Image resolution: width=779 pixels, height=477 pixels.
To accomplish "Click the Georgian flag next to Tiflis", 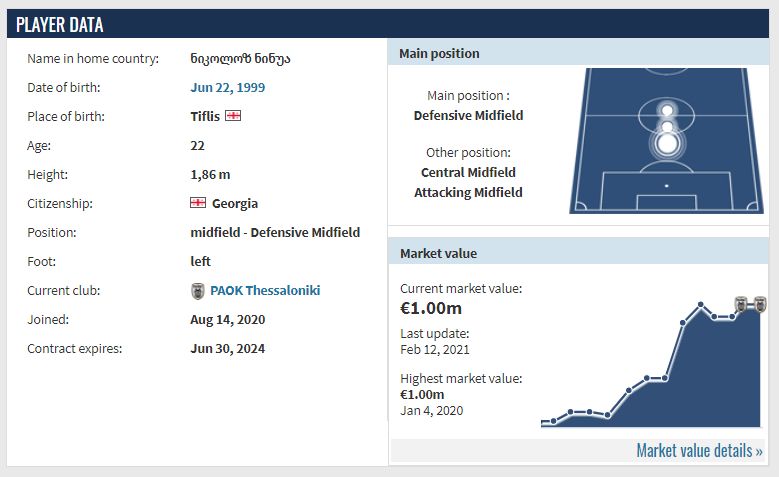I will coord(233,116).
